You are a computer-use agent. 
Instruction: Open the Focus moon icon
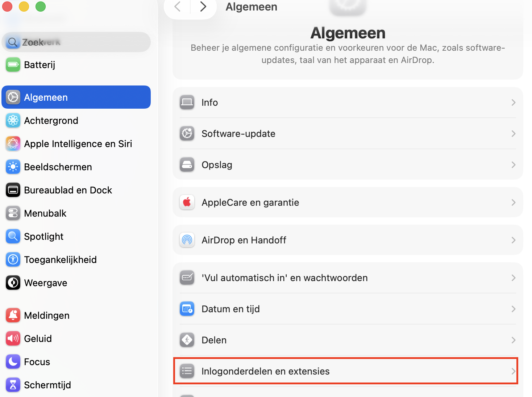pyautogui.click(x=13, y=362)
